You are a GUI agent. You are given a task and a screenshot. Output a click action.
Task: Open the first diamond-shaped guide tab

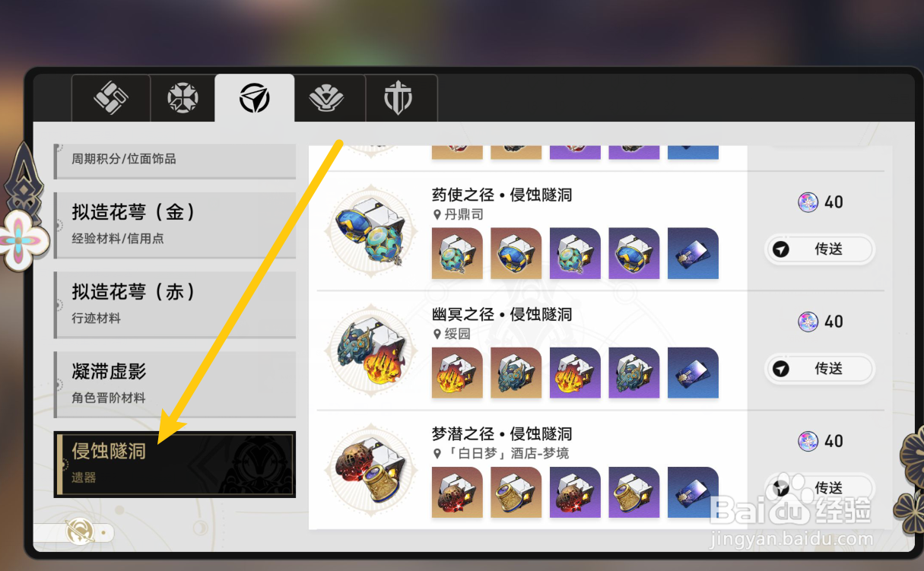coord(110,98)
